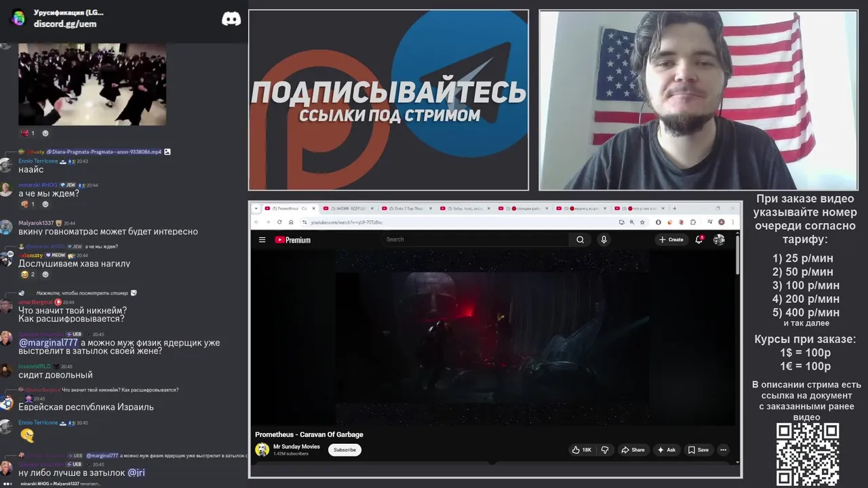Open the YouTube account avatar menu
The height and width of the screenshot is (488, 868).
tap(719, 239)
